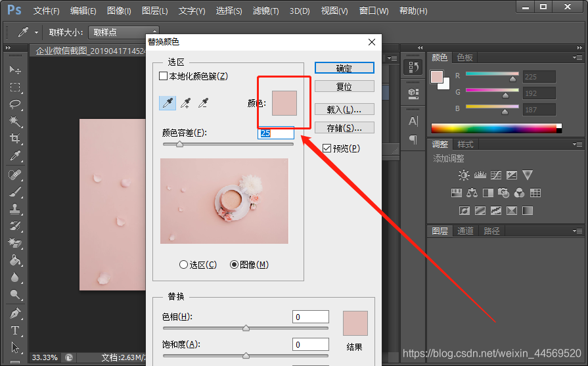Switch to the 样式 tab
Viewport: 588px width, 366px height.
pyautogui.click(x=465, y=145)
